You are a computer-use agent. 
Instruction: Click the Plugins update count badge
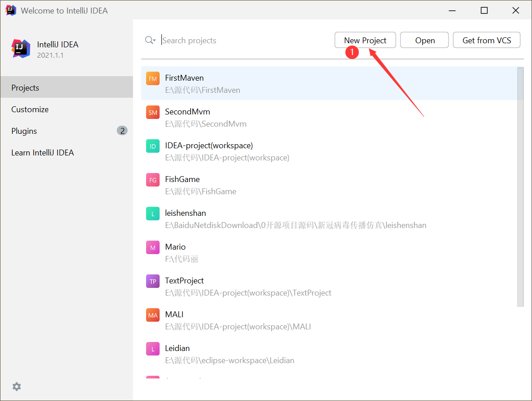pos(122,131)
